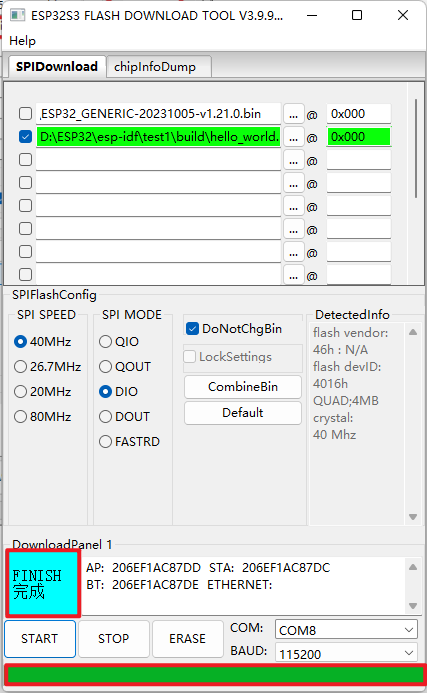Click the QUAD;4MB detected info text
This screenshot has height=693, width=427.
pos(346,401)
